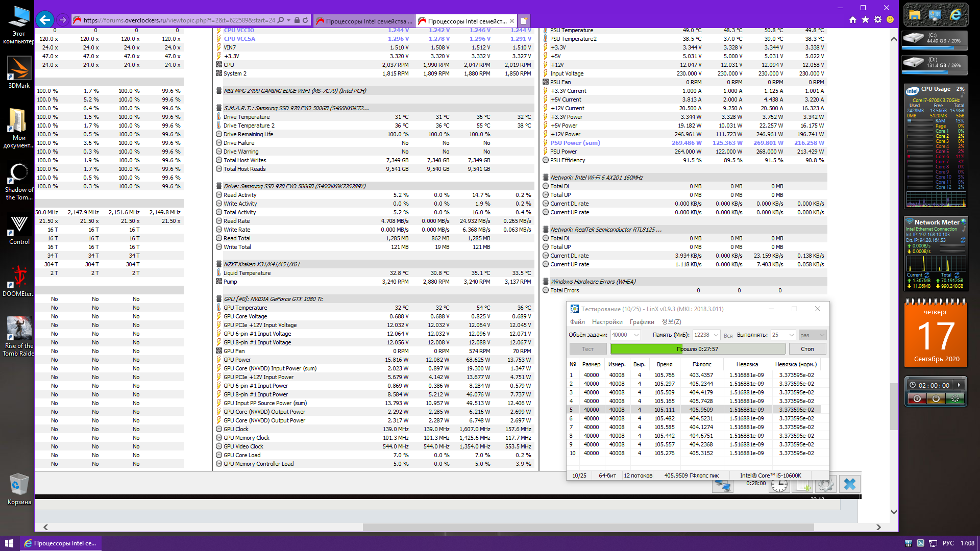Open the browser settings gear icon
Screen dimensions: 980x551
[878, 20]
